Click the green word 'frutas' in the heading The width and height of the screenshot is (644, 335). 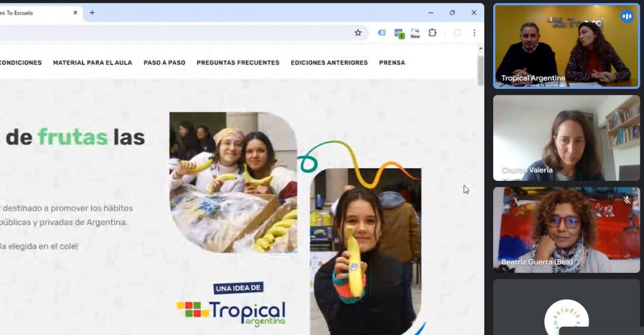point(73,137)
